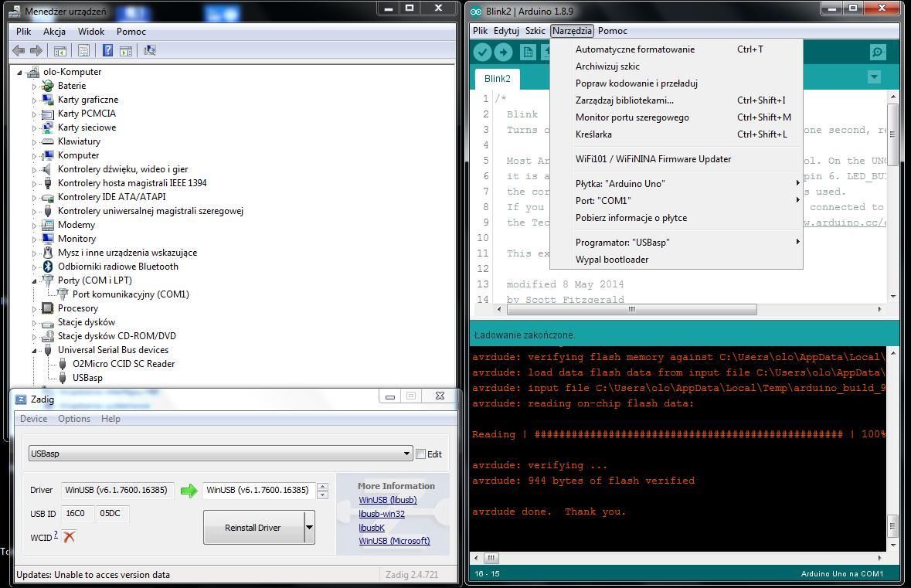
Task: Select O2Micro CCID SC Reader item
Action: point(123,364)
